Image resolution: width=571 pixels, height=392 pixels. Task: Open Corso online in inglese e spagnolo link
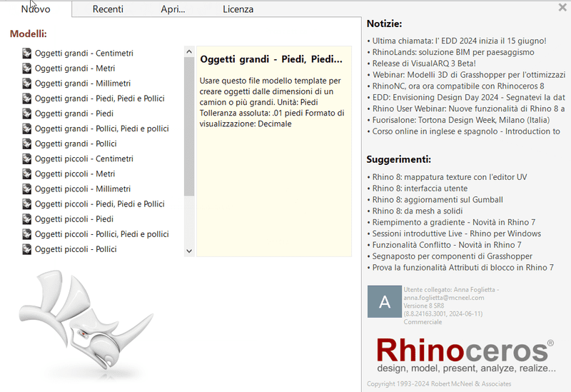pyautogui.click(x=466, y=131)
